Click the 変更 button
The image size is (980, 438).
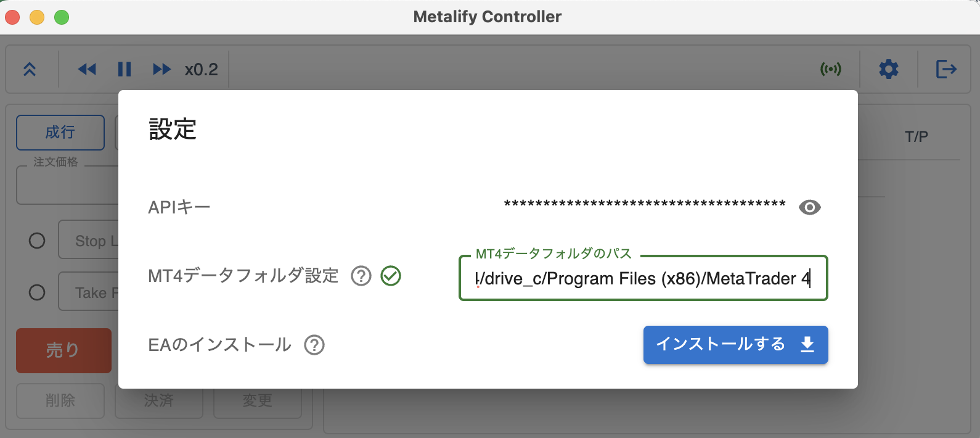pyautogui.click(x=257, y=400)
